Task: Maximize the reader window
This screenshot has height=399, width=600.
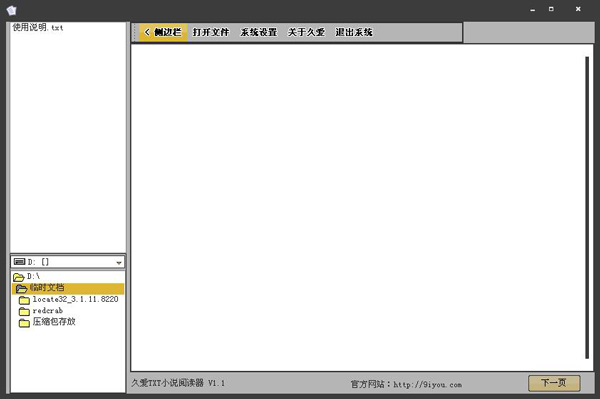Action: 551,9
